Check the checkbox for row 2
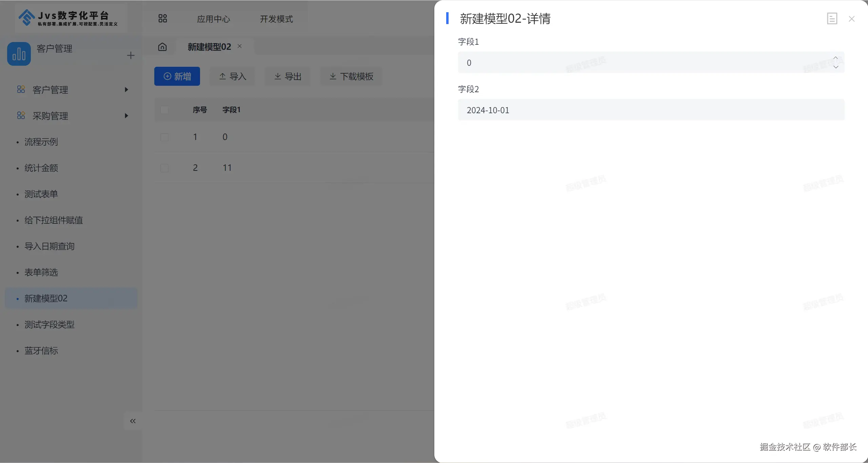The width and height of the screenshot is (868, 463). point(164,168)
